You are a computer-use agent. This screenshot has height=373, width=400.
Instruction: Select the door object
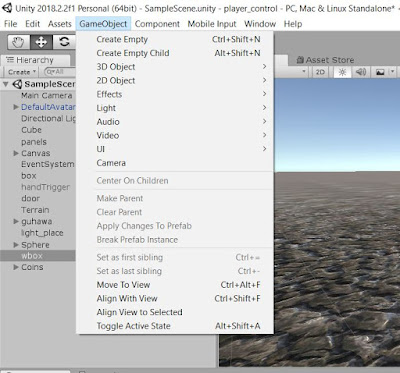[30, 199]
